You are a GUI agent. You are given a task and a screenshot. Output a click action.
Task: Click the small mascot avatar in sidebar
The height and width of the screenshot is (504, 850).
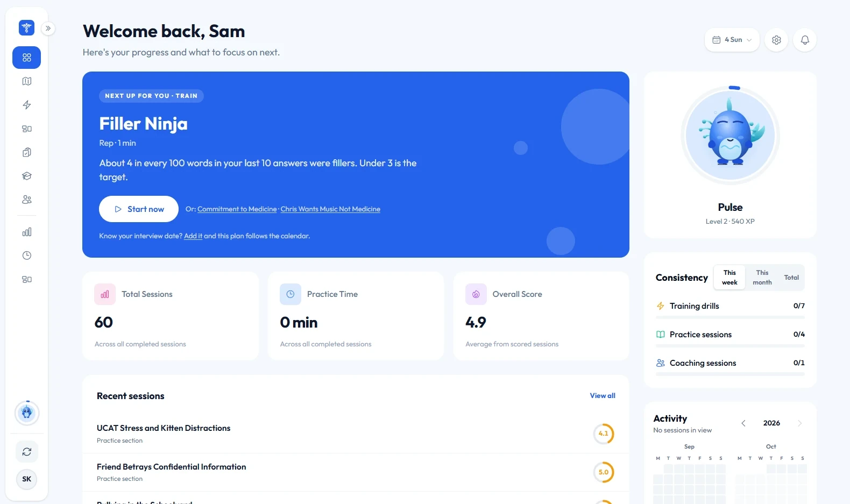[27, 413]
